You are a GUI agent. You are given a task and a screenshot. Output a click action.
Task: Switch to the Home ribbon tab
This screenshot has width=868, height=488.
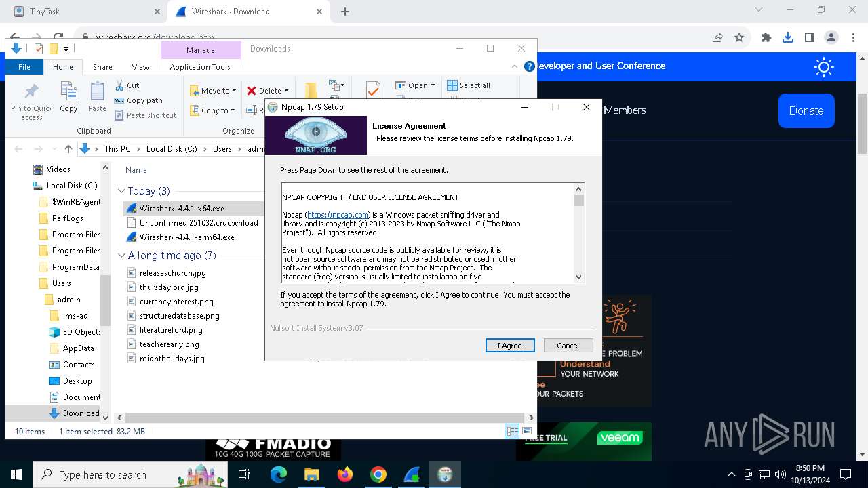pos(63,67)
